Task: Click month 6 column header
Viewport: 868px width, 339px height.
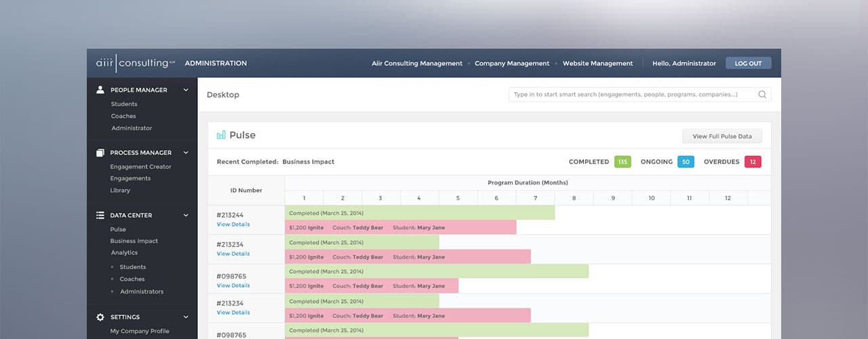Action: (496, 198)
